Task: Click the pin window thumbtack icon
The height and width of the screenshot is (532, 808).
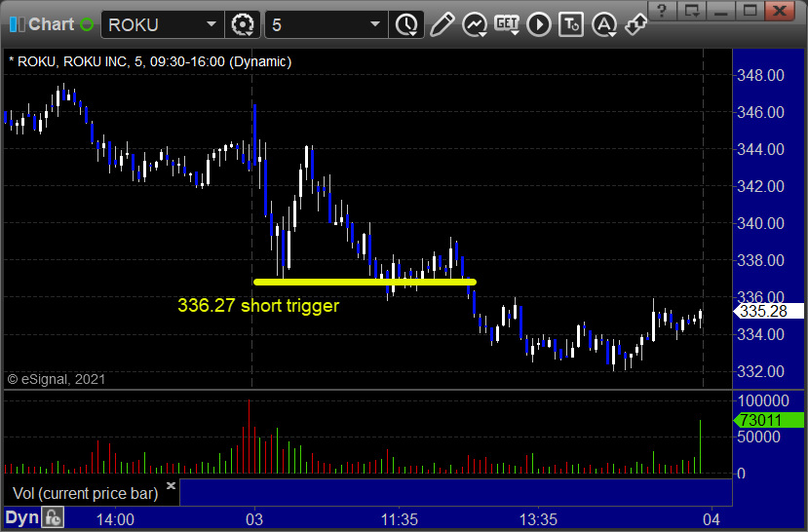Action: pos(635,24)
